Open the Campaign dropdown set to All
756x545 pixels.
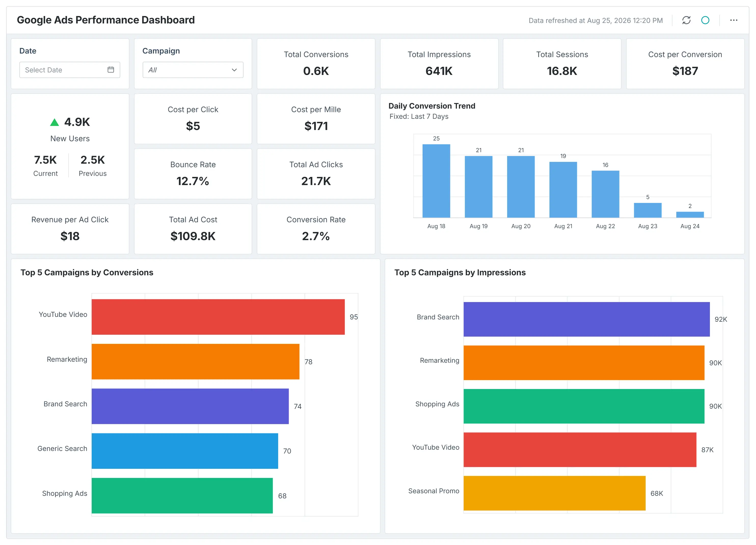pyautogui.click(x=193, y=70)
